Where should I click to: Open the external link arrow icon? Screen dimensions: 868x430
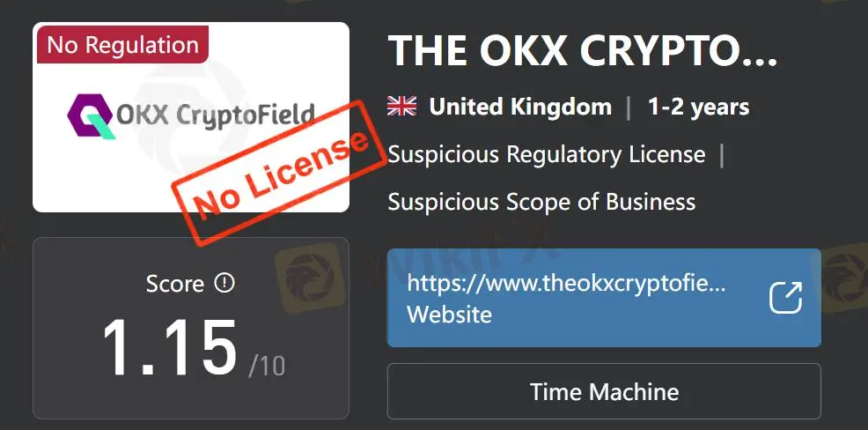click(x=785, y=298)
